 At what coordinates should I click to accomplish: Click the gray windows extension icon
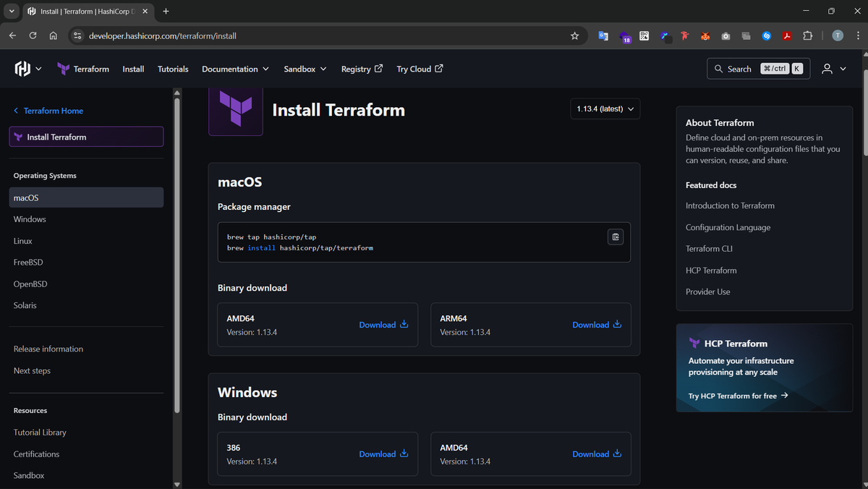(x=746, y=35)
